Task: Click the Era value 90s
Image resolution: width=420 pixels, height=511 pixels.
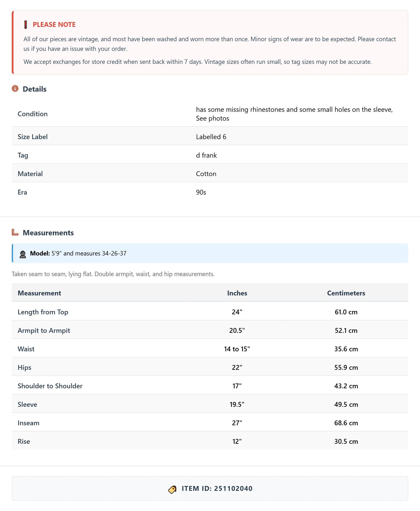Action: coord(201,192)
